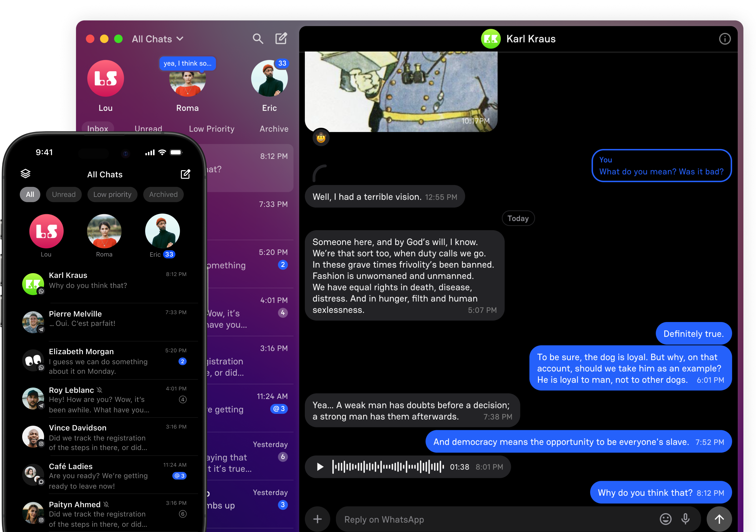
Task: Switch to Low Priority tab in desktop sidebar
Action: click(x=212, y=129)
